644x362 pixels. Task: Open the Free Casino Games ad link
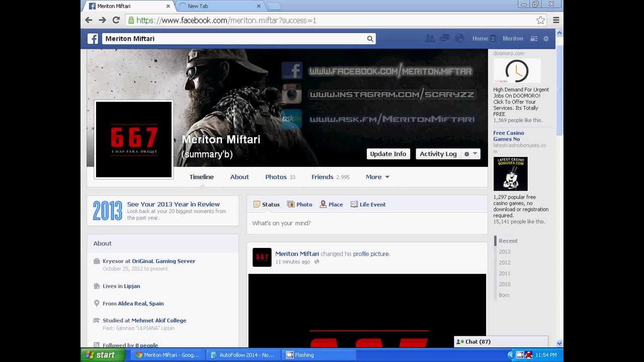click(x=508, y=136)
